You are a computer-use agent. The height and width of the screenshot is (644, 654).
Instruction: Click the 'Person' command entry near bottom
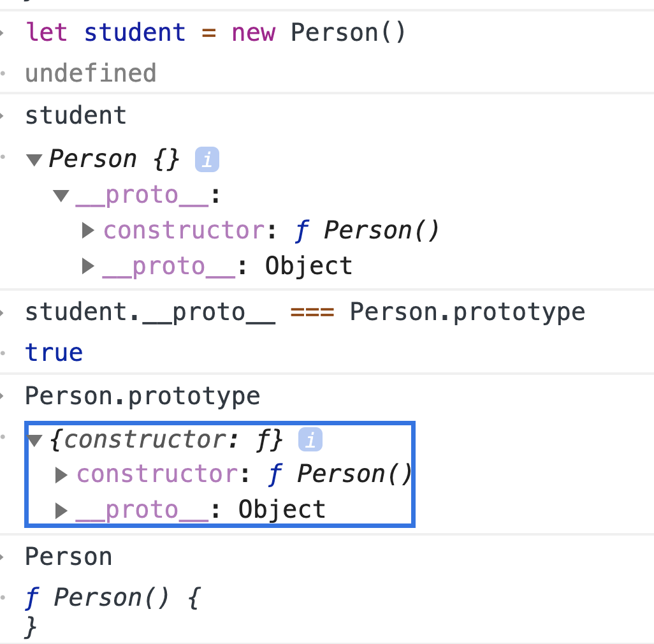point(68,557)
